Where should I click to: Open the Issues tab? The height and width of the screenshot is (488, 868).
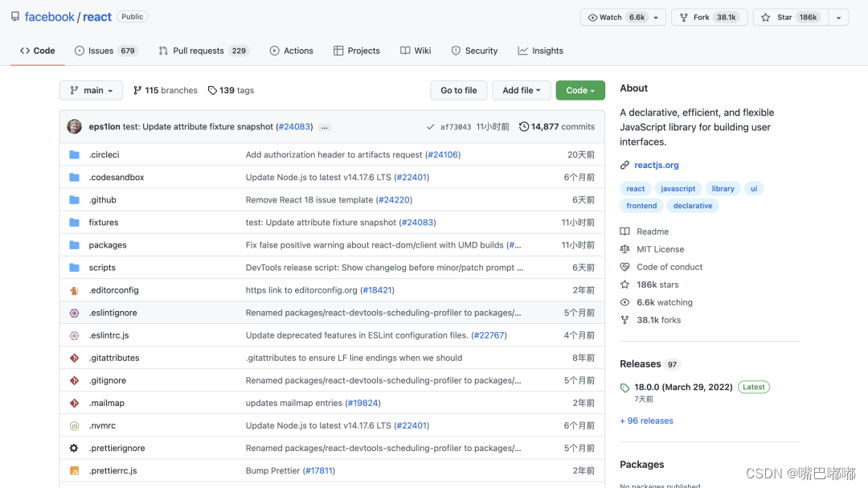106,51
